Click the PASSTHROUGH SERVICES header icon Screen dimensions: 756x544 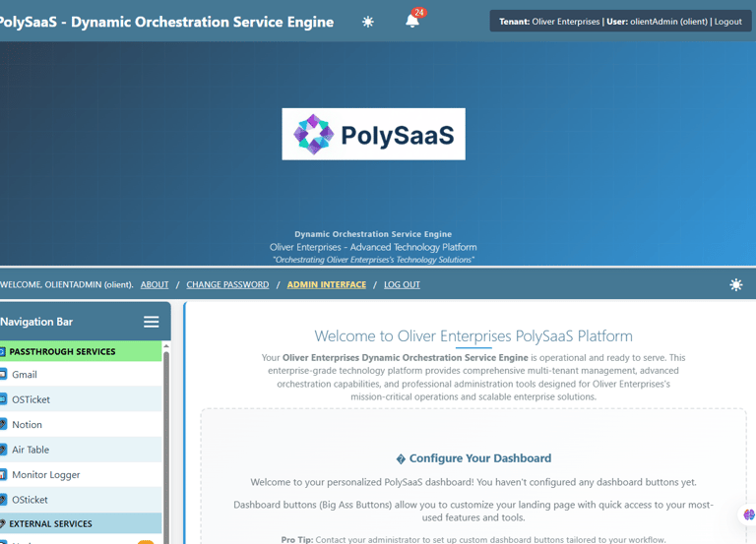pyautogui.click(x=2, y=351)
